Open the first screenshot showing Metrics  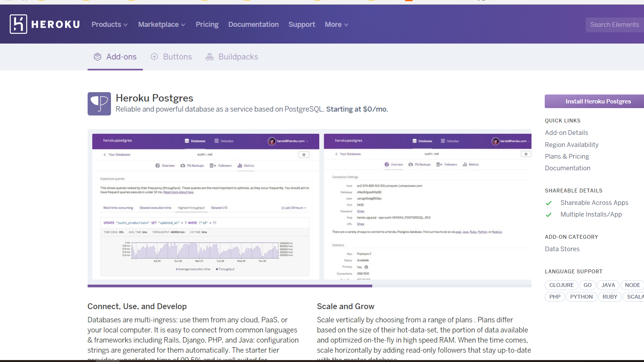tap(206, 206)
